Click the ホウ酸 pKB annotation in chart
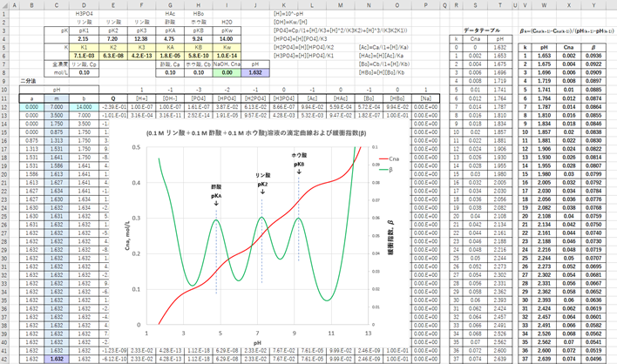617x364 pixels. [299, 164]
